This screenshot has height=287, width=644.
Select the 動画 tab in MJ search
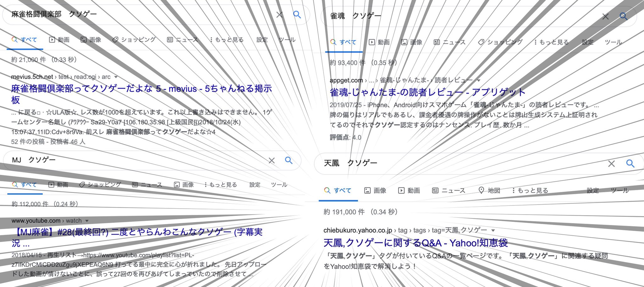(x=58, y=185)
